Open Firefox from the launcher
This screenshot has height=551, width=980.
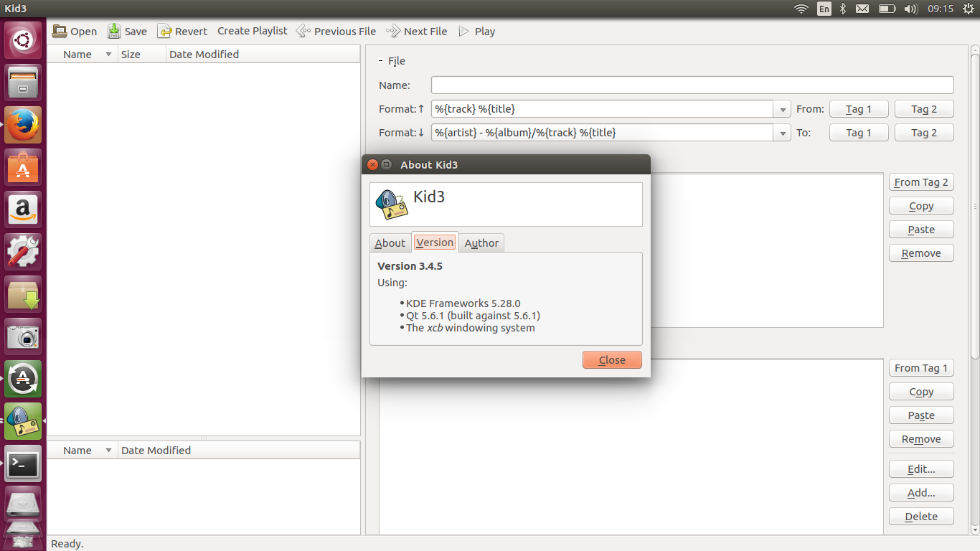point(23,125)
